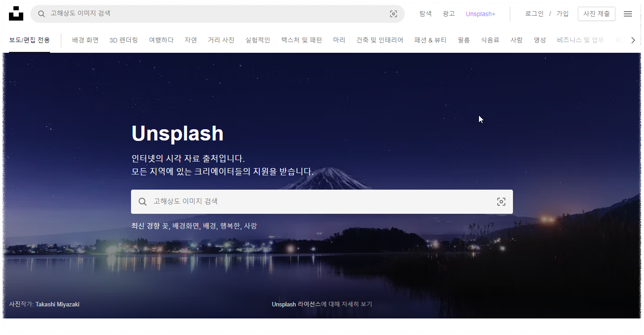Open visual search in top search bar
644x335 pixels.
point(394,14)
